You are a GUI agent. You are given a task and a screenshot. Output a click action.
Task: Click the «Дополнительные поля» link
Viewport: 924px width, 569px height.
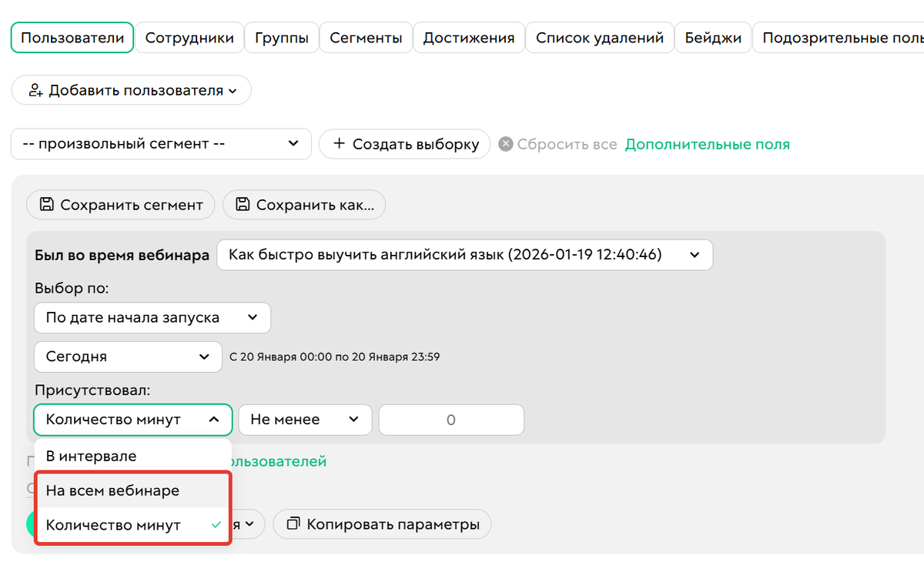[x=707, y=144]
